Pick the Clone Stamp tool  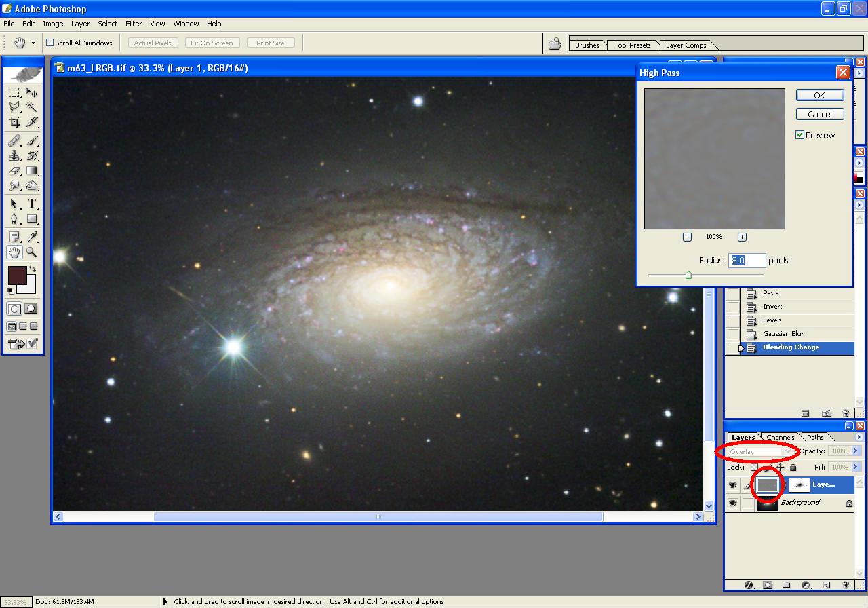pos(14,155)
